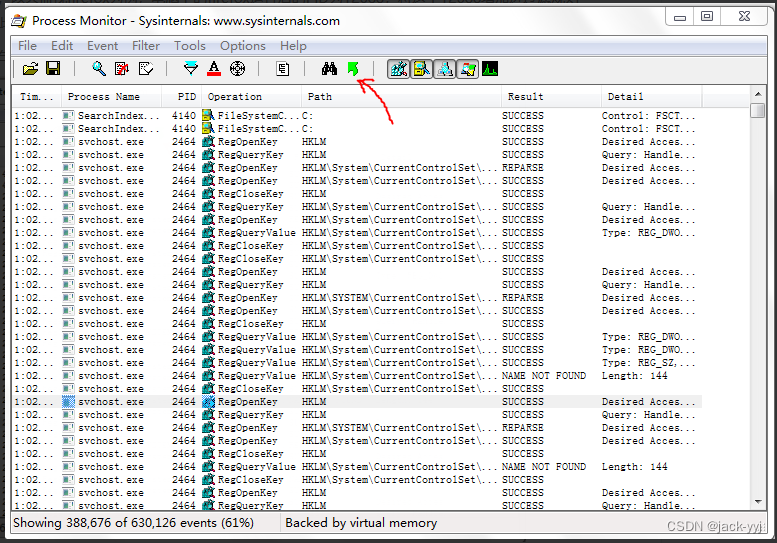777x543 pixels.
Task: Open Find with binoculars icon
Action: click(329, 69)
